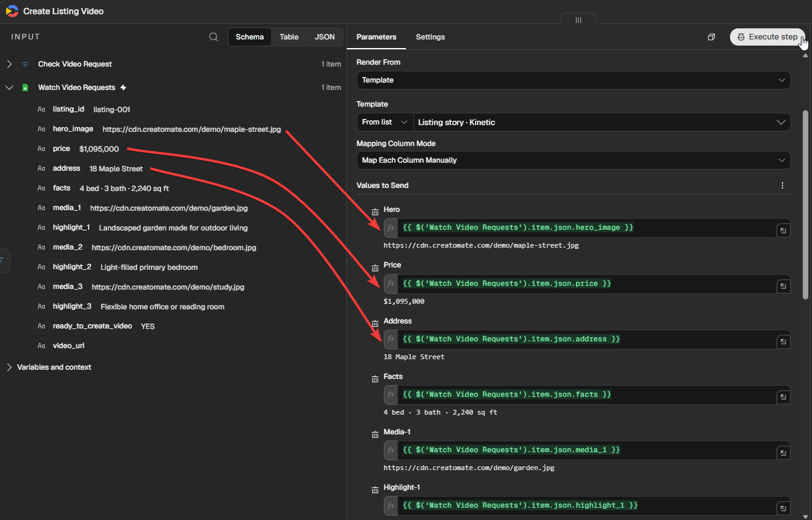This screenshot has width=812, height=520.
Task: Switch to the Table view tab
Action: [289, 37]
